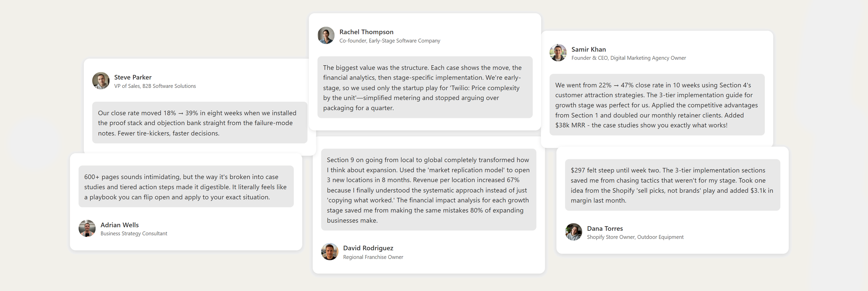This screenshot has width=868, height=291.
Task: Click the name Steve Parker
Action: [x=133, y=77]
